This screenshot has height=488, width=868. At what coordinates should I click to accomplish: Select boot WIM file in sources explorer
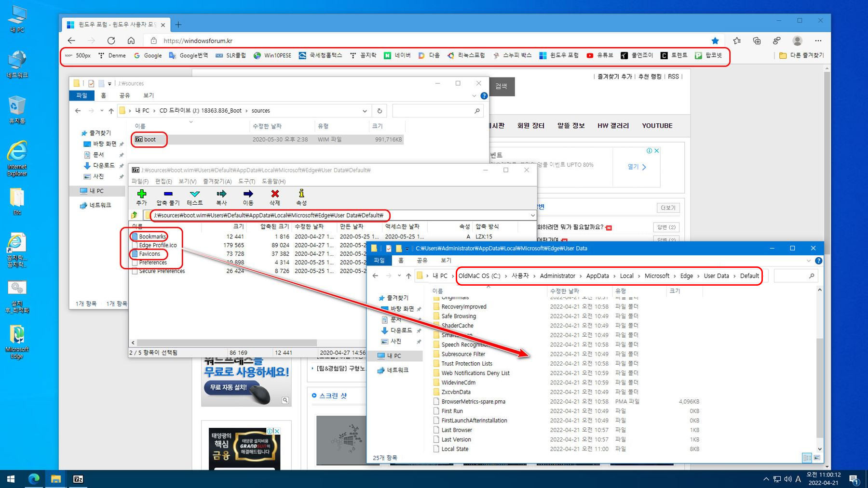268,139
